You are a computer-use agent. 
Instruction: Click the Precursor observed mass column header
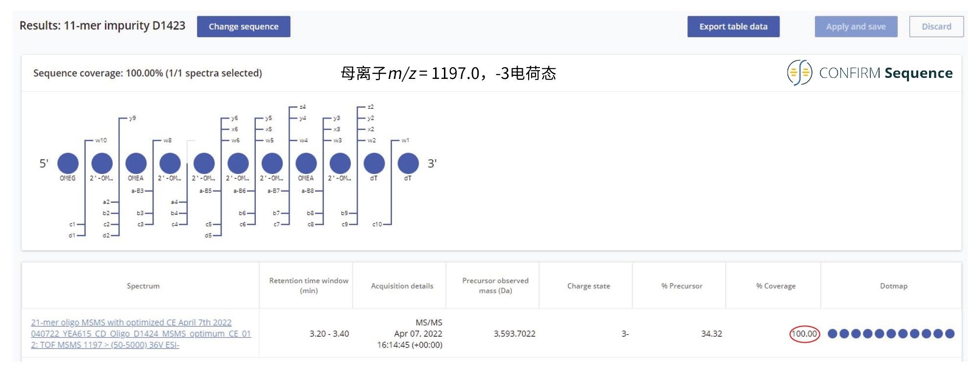click(x=495, y=286)
